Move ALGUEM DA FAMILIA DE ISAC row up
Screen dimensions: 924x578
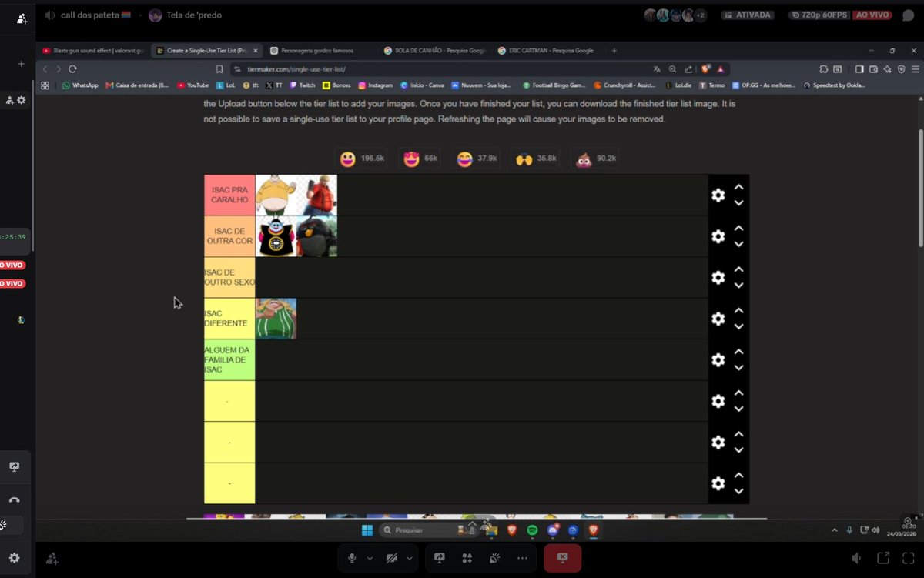pos(738,352)
